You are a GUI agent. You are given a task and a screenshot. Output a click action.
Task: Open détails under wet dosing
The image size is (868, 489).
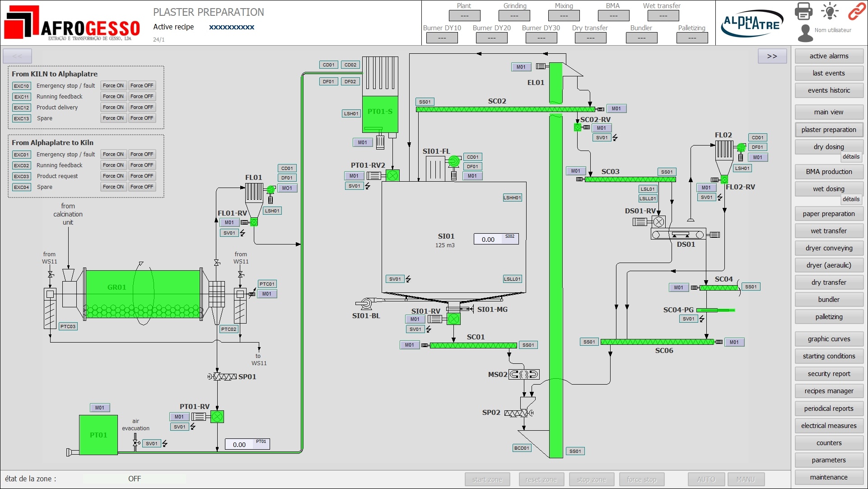(851, 199)
